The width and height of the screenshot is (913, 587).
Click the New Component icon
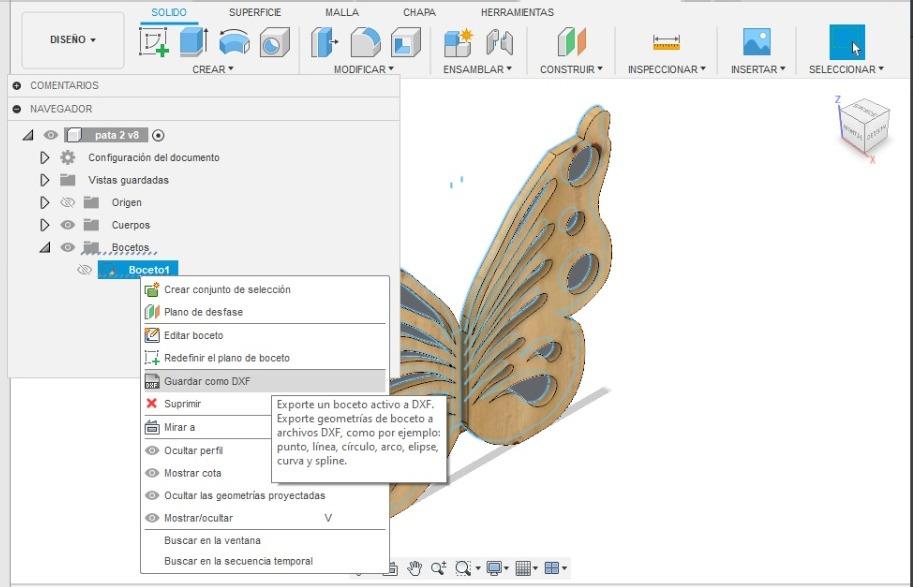[x=459, y=42]
